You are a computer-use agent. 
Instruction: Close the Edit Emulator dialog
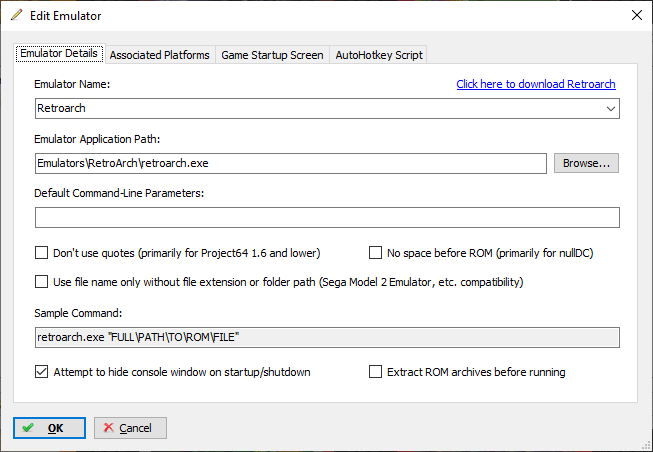pyautogui.click(x=637, y=15)
